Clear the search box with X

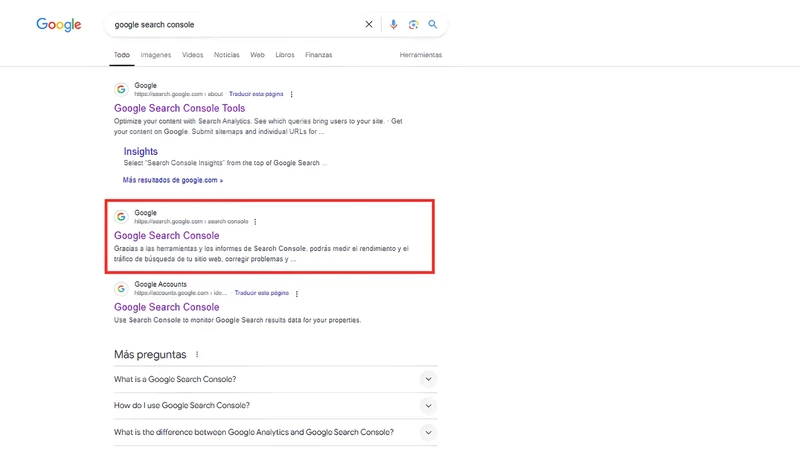pos(369,24)
